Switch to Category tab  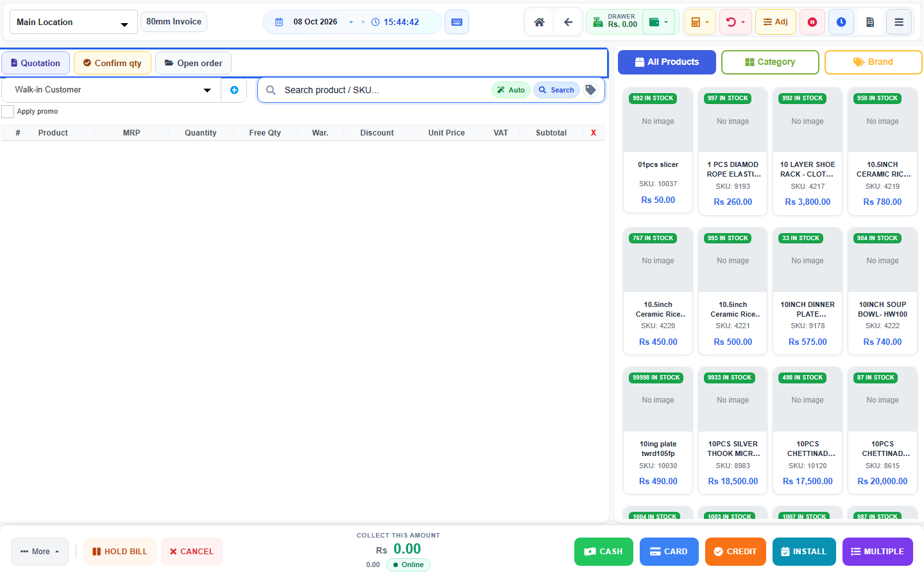(770, 62)
